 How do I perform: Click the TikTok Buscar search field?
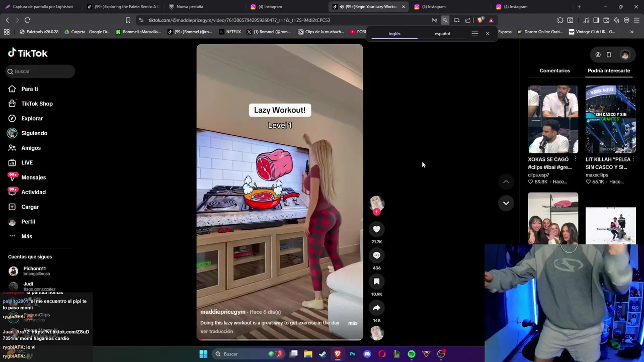[41, 71]
